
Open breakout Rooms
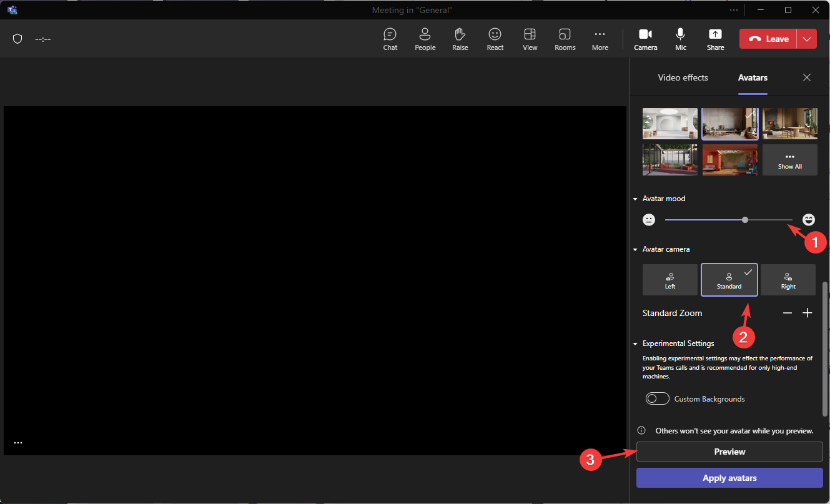click(x=565, y=39)
